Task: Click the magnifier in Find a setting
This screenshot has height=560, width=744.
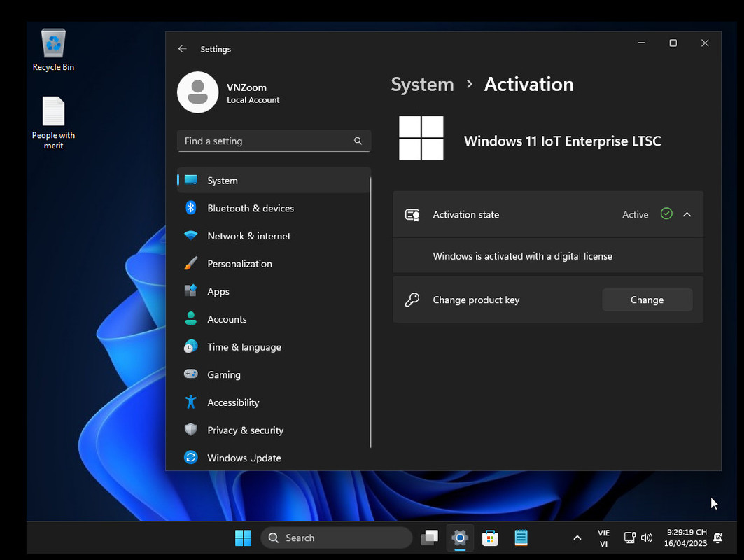Action: 358,141
